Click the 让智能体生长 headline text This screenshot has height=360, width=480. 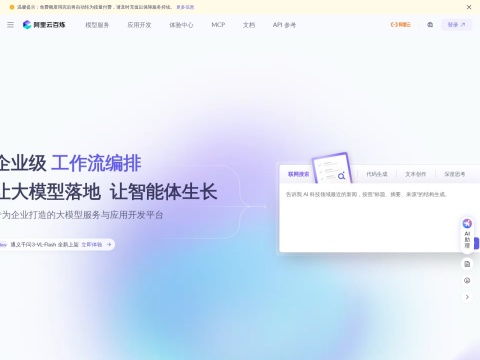tap(164, 192)
